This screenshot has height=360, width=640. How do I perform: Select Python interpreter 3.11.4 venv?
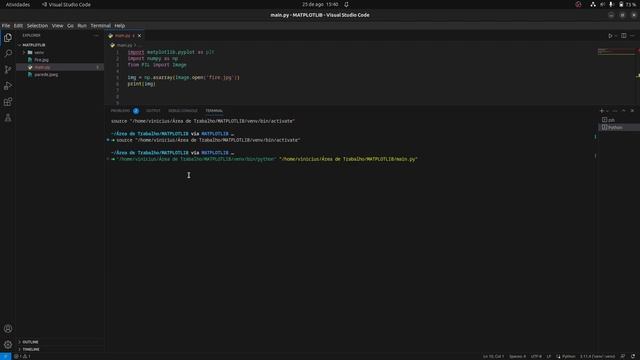click(x=597, y=356)
